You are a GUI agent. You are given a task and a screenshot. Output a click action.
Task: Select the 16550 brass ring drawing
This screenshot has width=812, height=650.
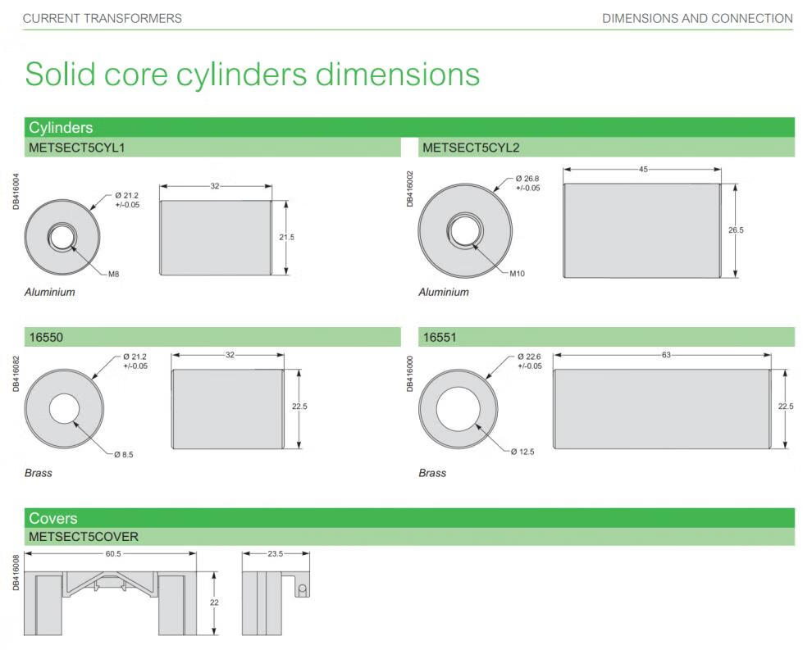click(63, 408)
